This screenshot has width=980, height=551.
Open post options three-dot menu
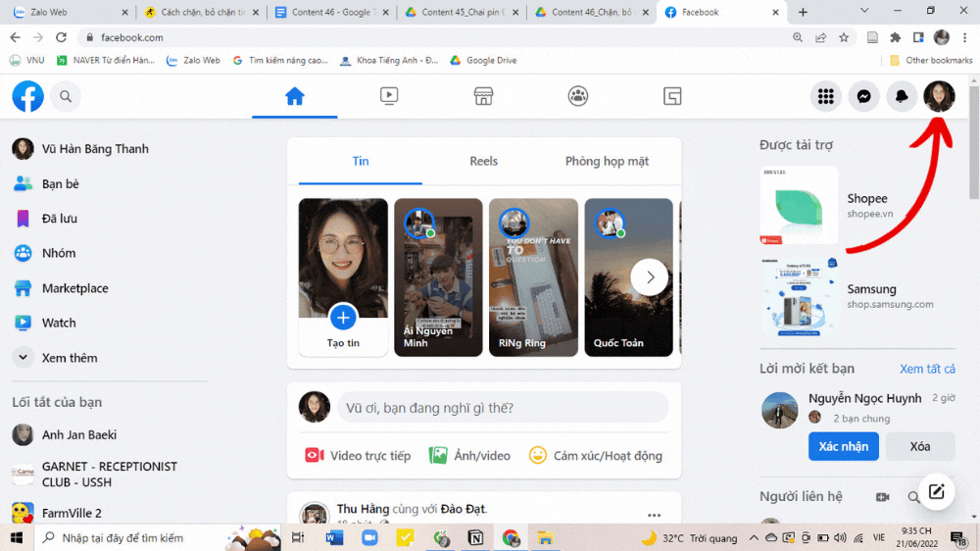coord(654,515)
